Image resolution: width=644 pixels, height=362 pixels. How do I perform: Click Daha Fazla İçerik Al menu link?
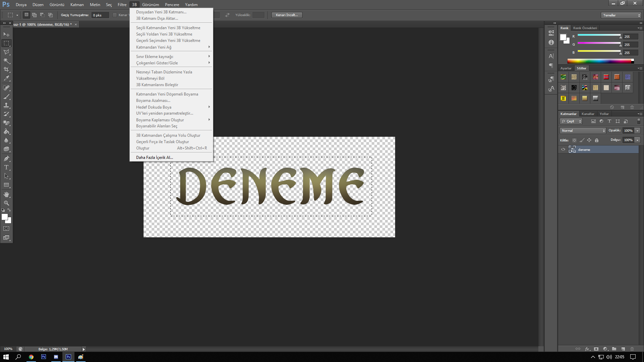[154, 158]
